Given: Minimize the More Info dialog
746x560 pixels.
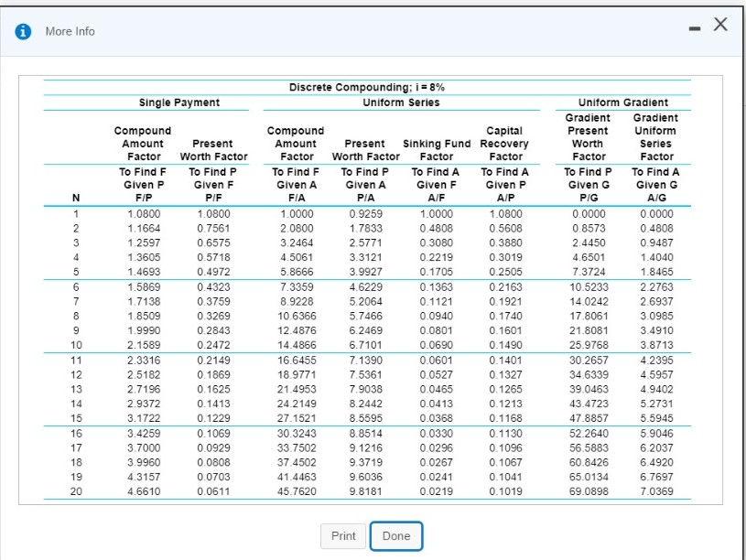Looking at the screenshot, I should pyautogui.click(x=695, y=29).
